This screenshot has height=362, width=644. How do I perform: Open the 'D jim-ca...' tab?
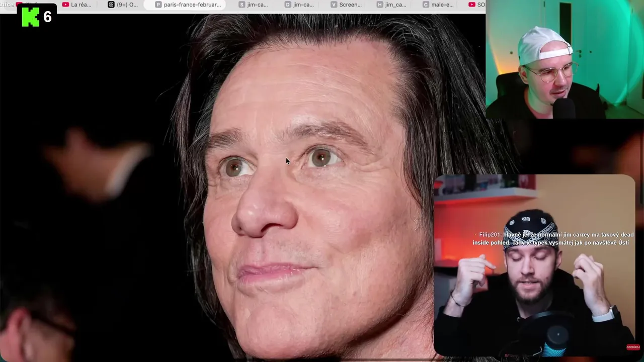299,5
